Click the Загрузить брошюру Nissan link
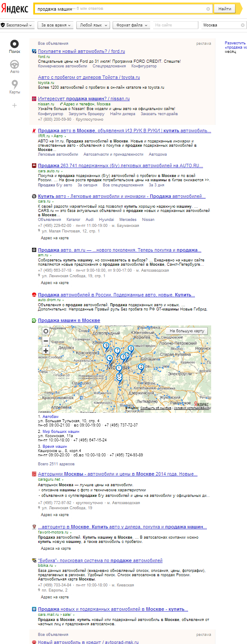The width and height of the screenshot is (247, 644). 87,114
